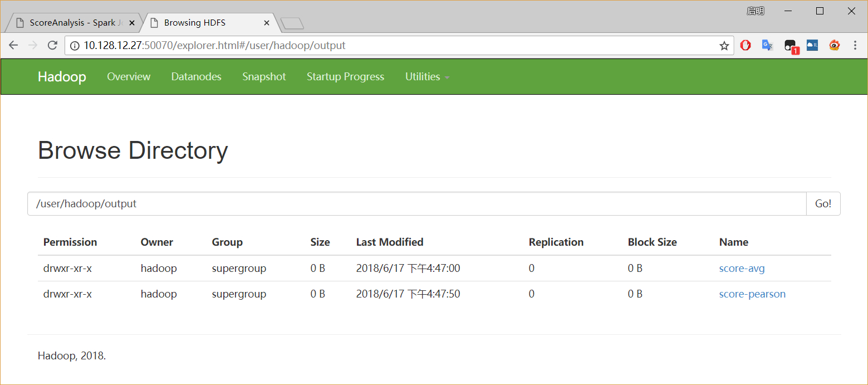Bookmark this page with the star icon
868x385 pixels.
(x=724, y=46)
